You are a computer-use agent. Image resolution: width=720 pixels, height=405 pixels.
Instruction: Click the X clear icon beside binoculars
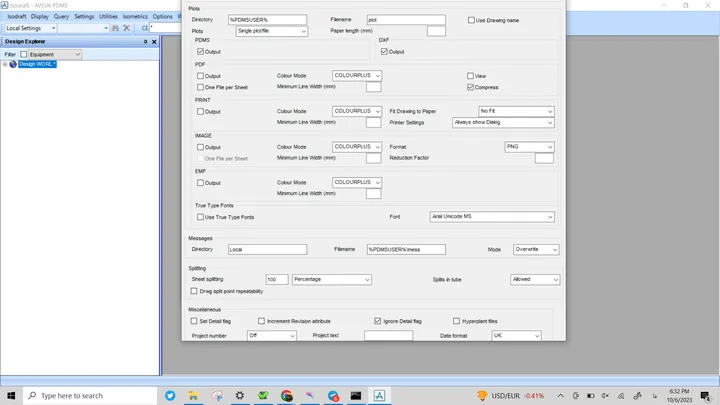click(127, 28)
